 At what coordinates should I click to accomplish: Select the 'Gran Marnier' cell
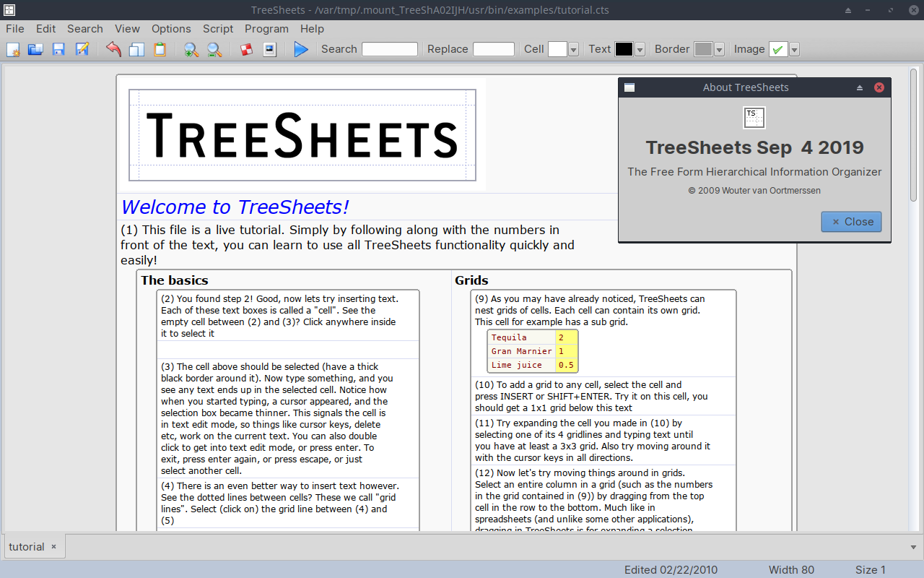522,351
